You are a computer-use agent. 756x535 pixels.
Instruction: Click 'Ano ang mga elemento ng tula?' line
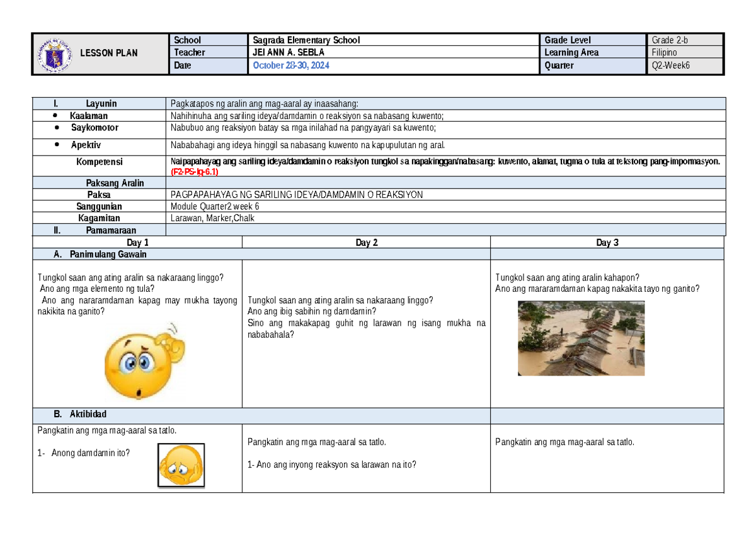(96, 289)
